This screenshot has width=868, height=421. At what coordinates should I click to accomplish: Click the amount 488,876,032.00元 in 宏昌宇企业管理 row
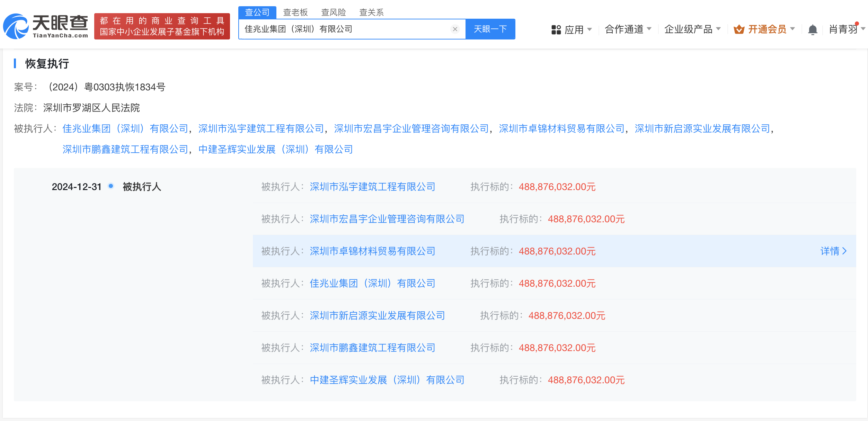586,219
